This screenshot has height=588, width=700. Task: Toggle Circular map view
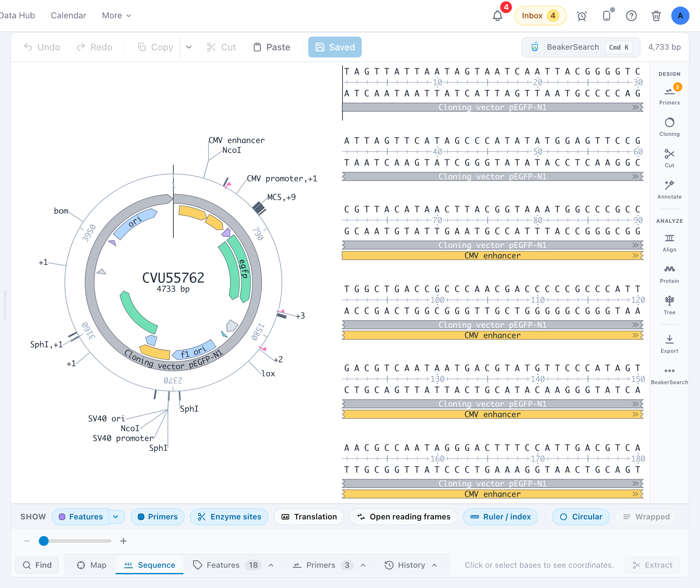pyautogui.click(x=581, y=517)
